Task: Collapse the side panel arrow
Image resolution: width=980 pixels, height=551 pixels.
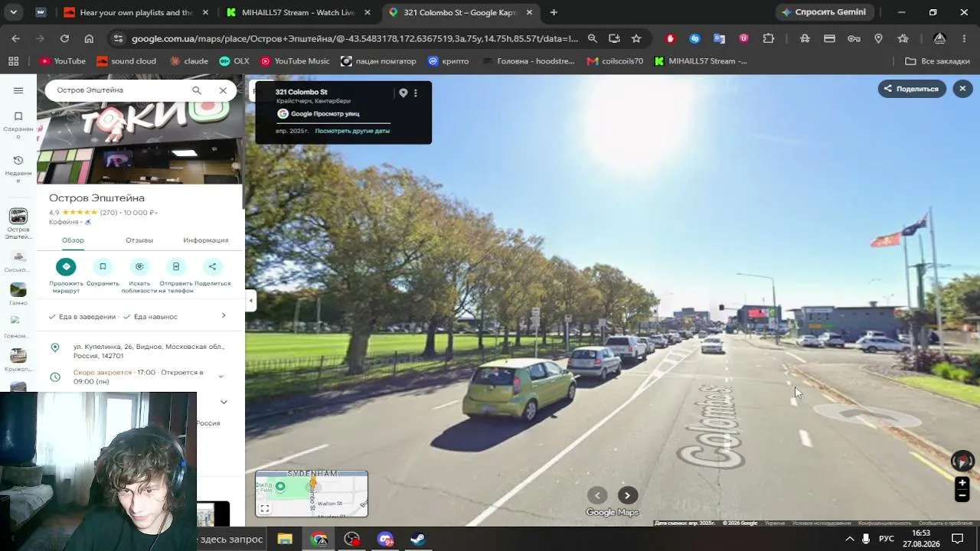Action: [x=250, y=301]
